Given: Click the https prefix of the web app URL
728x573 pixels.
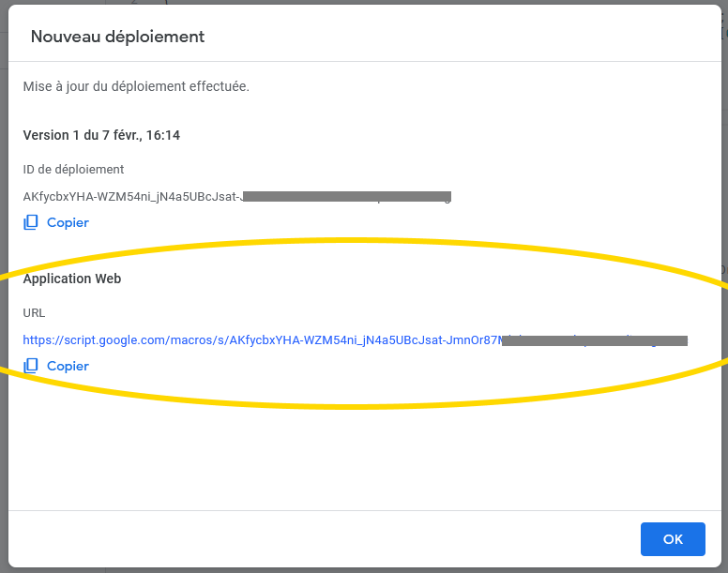Looking at the screenshot, I should [39, 339].
